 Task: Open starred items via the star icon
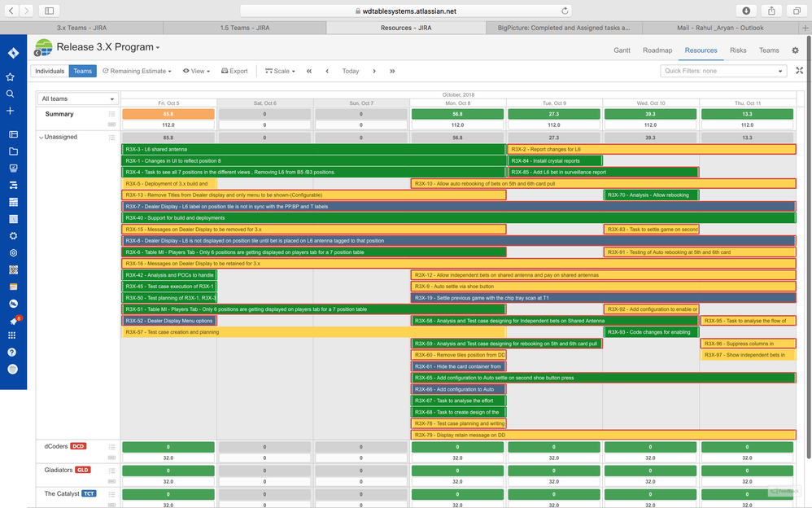coord(11,75)
